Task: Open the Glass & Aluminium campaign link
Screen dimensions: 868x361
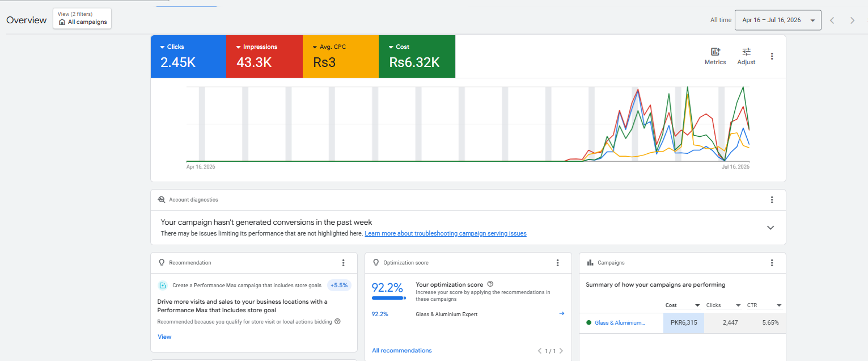Action: 620,322
